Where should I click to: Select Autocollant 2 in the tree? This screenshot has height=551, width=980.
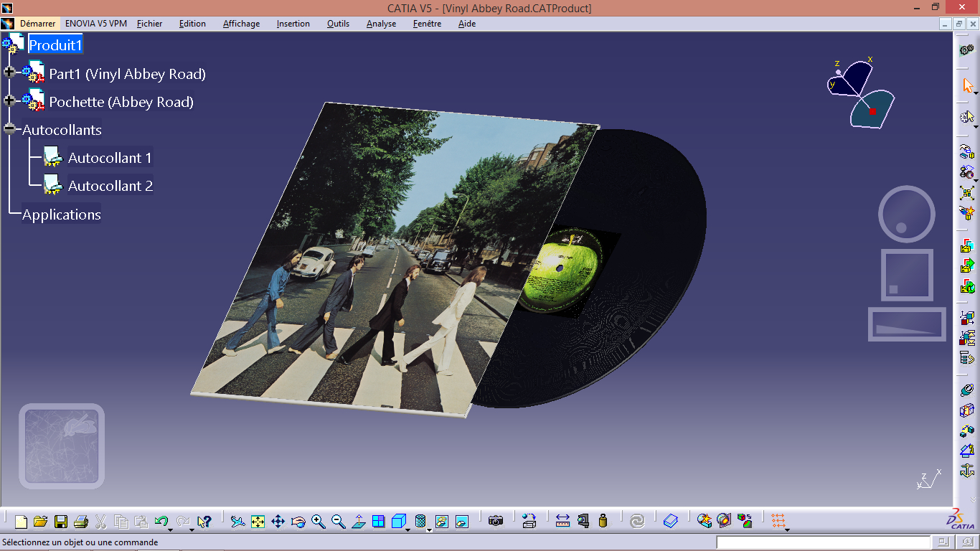click(110, 186)
